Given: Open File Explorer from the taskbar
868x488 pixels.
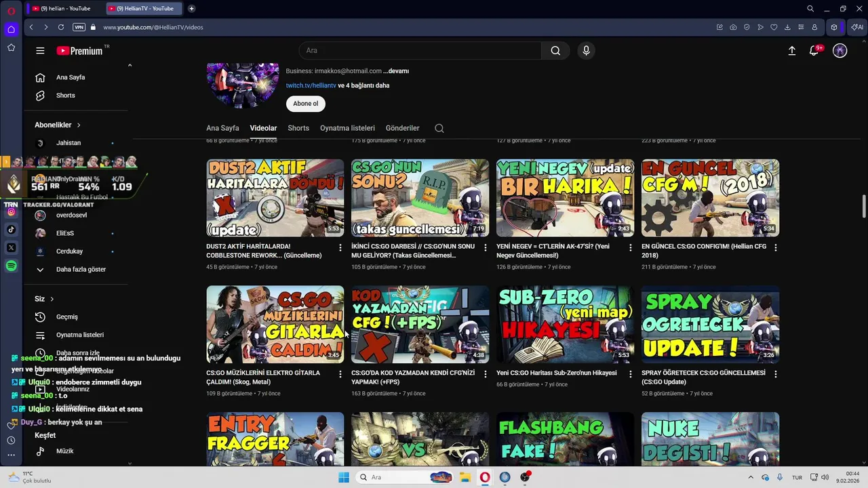Looking at the screenshot, I should coord(465,477).
